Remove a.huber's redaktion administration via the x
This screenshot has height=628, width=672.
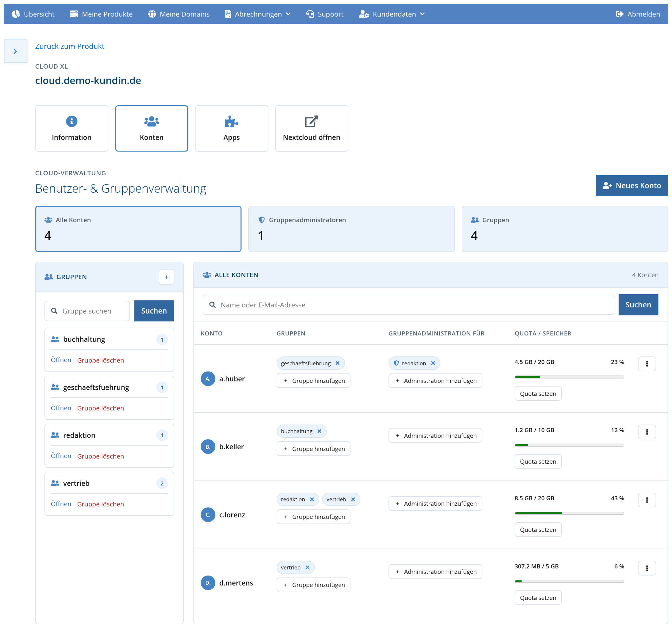(x=433, y=363)
